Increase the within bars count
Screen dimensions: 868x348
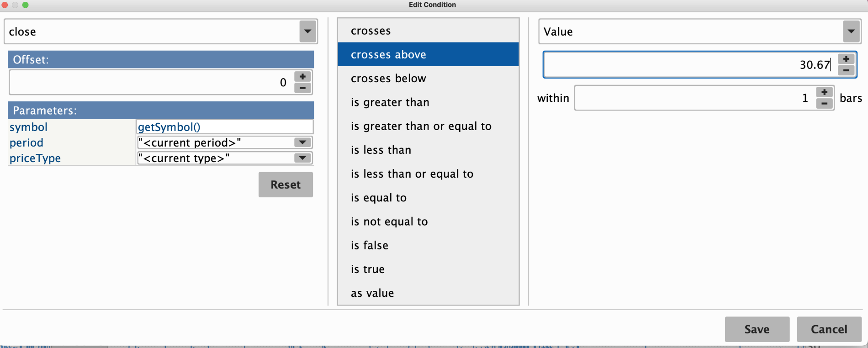pos(824,92)
